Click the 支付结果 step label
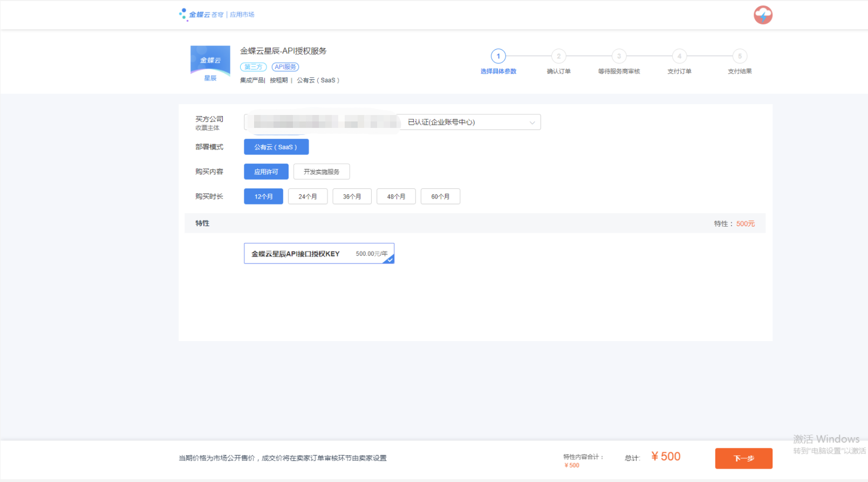The image size is (868, 482). pyautogui.click(x=740, y=71)
